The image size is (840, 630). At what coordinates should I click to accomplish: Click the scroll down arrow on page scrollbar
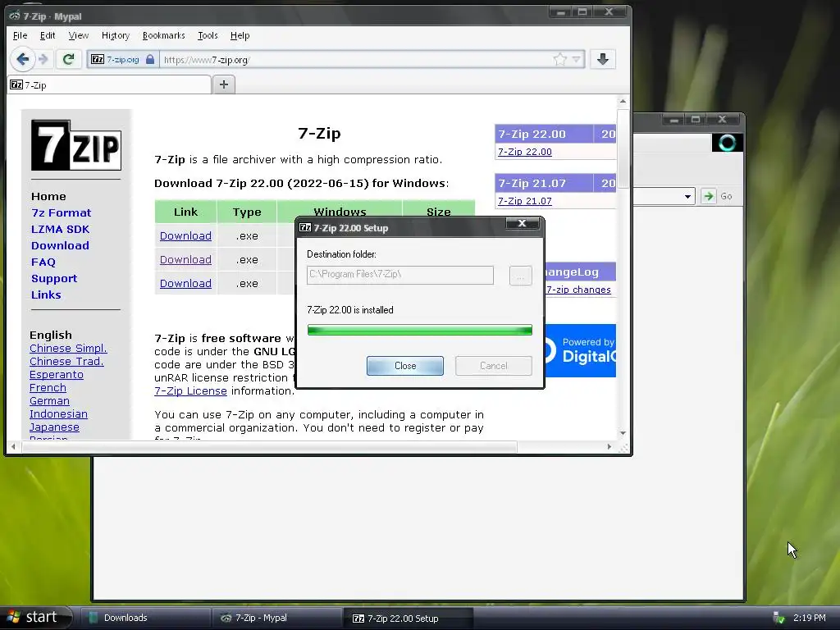[x=623, y=433]
